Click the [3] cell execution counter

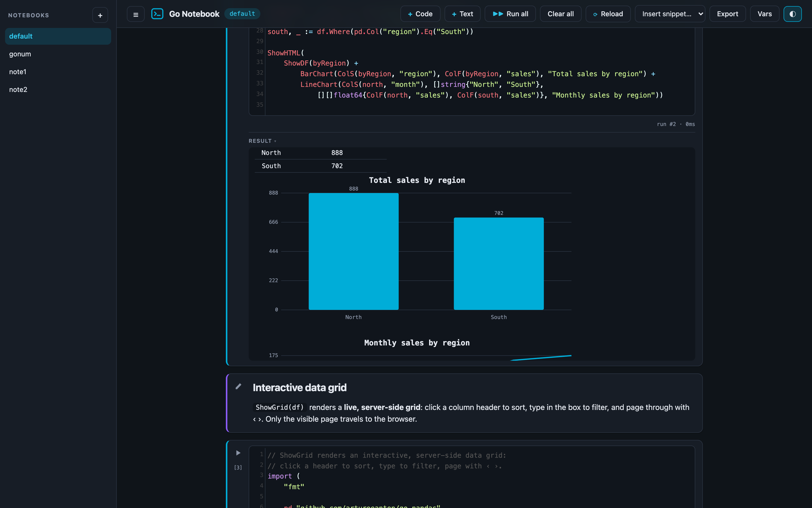[238, 467]
